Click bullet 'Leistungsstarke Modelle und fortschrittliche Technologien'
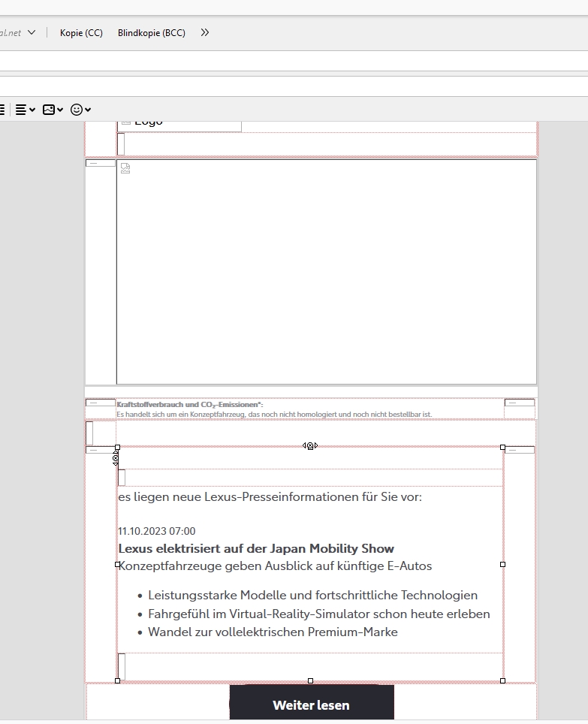This screenshot has width=588, height=724. 313,595
